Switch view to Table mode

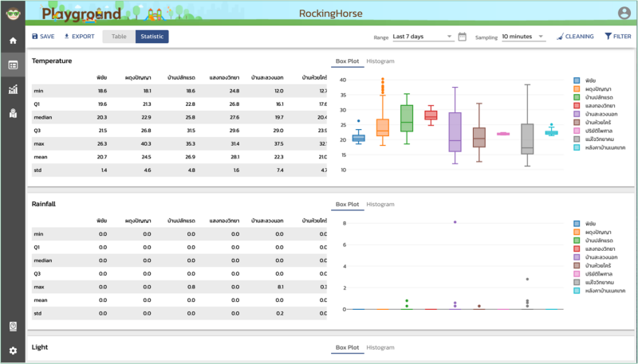tap(119, 37)
